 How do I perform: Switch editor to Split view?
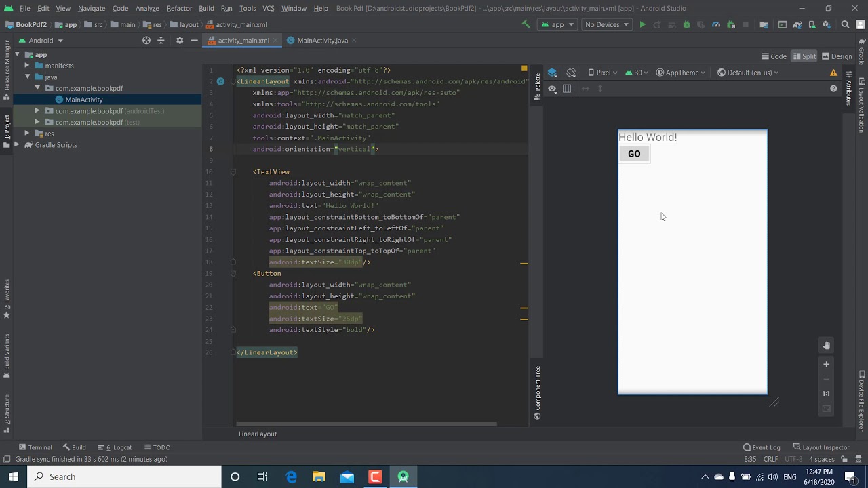[x=804, y=56]
